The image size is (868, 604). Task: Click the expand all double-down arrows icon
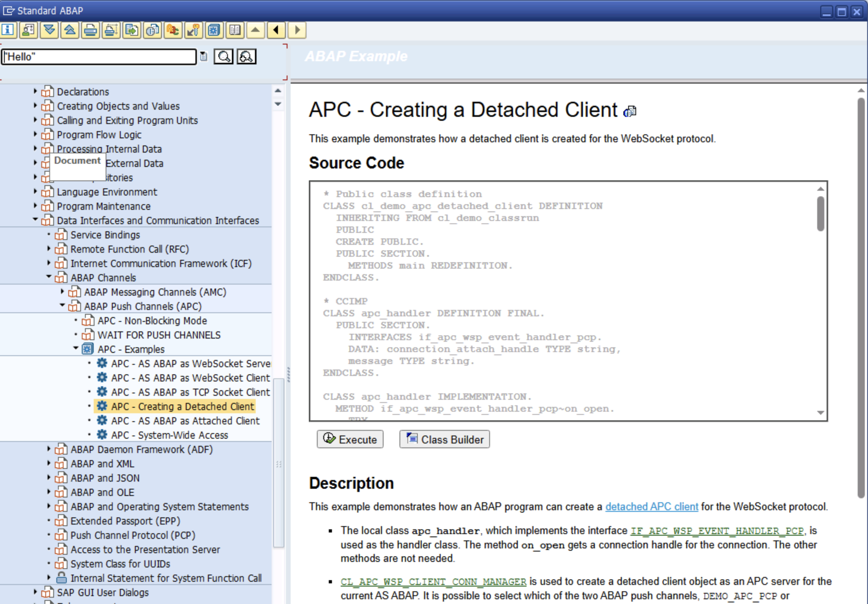49,30
